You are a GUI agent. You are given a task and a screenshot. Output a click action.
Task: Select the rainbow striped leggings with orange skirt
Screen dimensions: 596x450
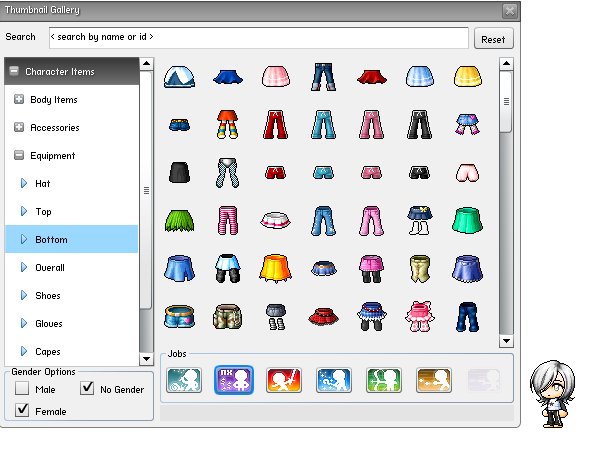[227, 124]
